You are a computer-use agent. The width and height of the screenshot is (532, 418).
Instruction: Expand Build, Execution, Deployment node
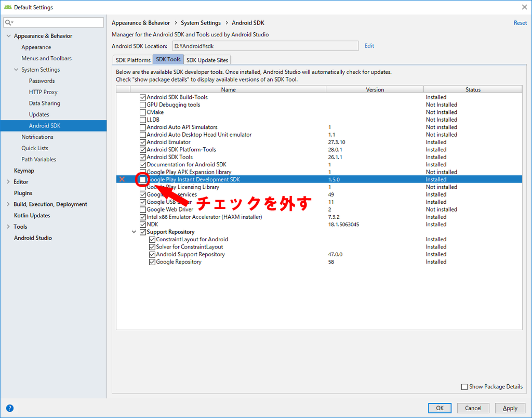coord(8,204)
